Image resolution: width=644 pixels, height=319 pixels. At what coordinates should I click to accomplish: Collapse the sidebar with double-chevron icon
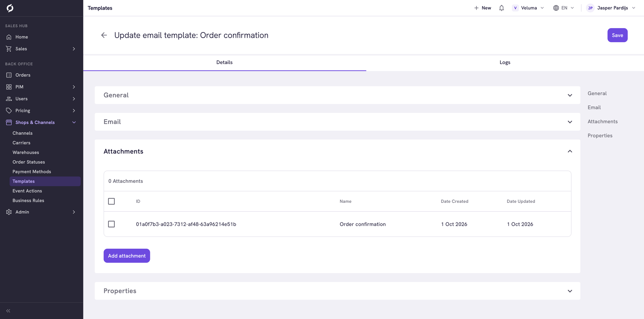(8, 311)
